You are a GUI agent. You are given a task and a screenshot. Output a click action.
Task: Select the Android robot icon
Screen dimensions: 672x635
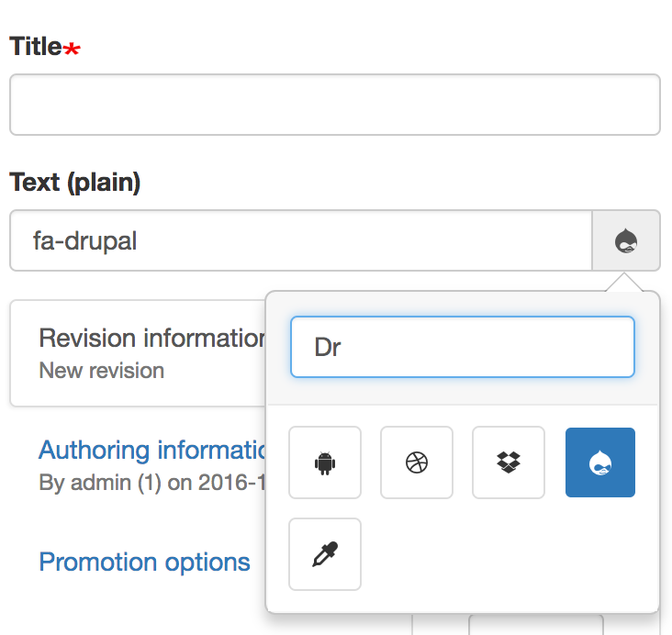click(x=325, y=462)
